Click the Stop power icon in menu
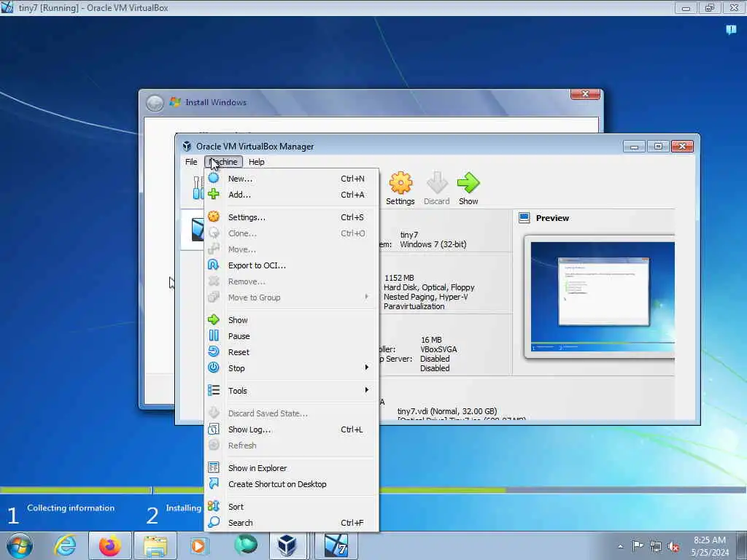The height and width of the screenshot is (560, 747). coord(214,367)
